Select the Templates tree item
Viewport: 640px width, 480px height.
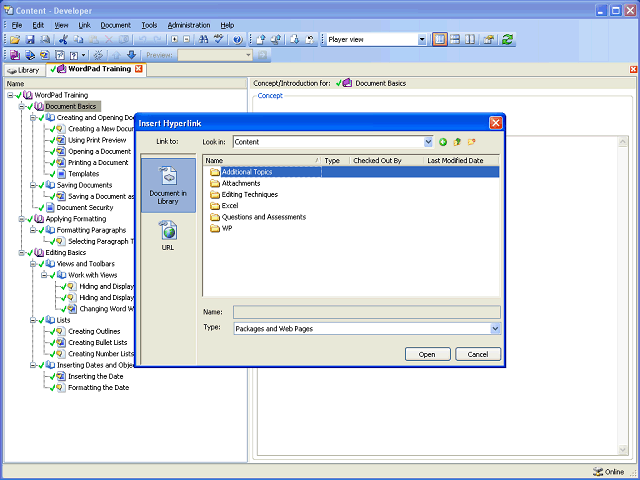(84, 174)
